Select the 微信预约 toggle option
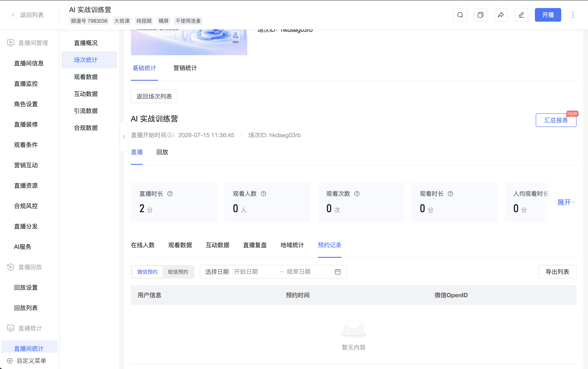Viewport: 588px width, 369px height. coord(147,272)
